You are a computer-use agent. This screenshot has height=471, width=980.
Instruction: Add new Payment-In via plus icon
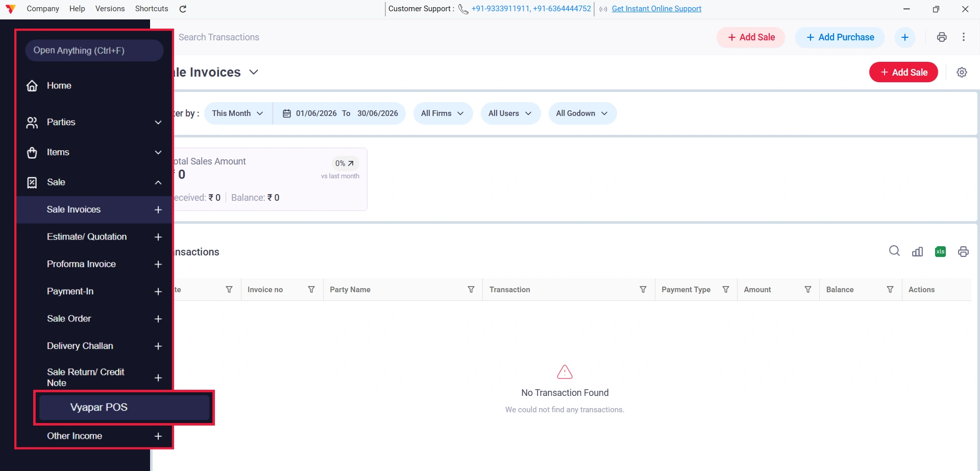(x=158, y=292)
